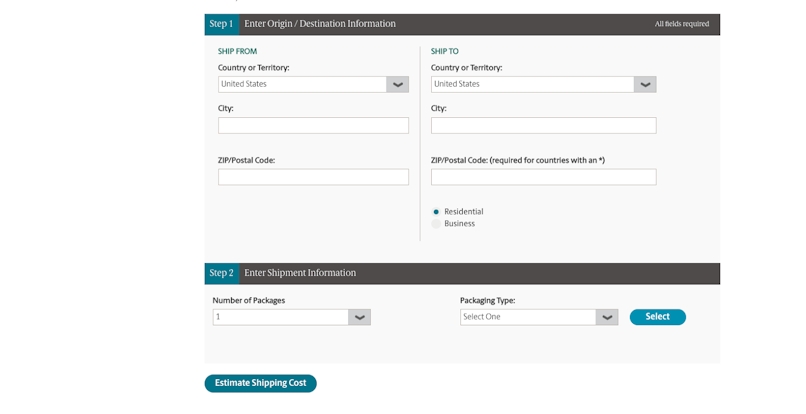
Task: Click the Estimate Shipping Cost button
Action: point(260,383)
